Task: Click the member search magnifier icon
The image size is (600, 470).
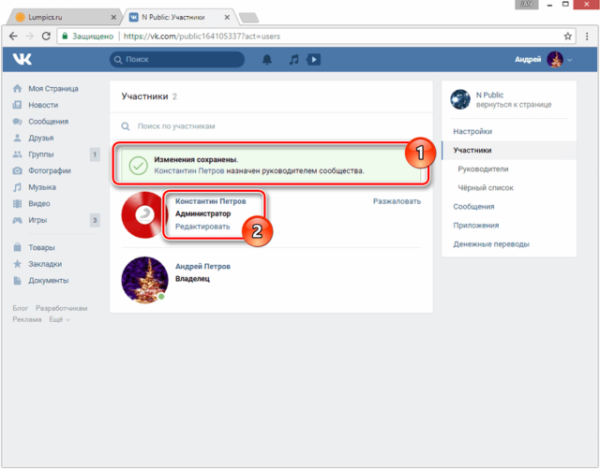Action: point(126,126)
